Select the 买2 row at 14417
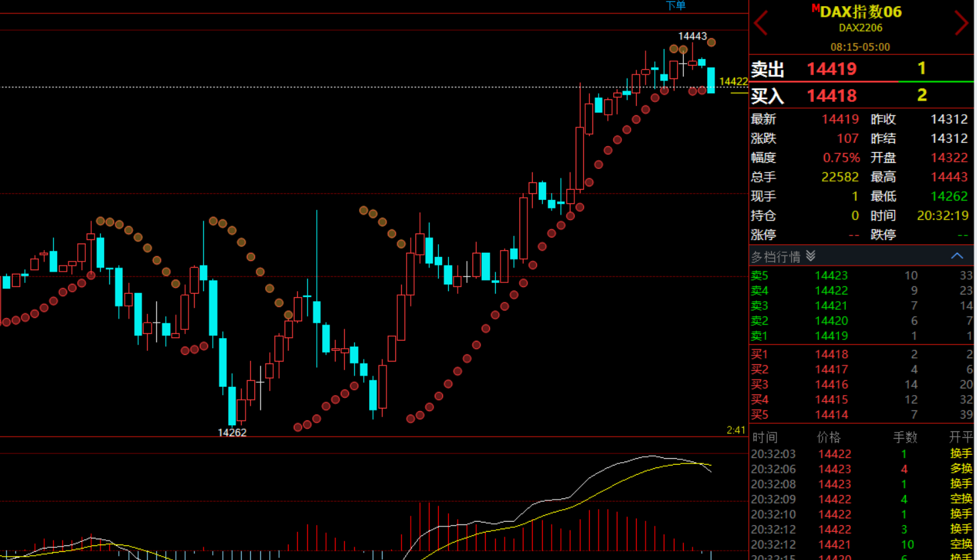This screenshot has height=560, width=977. tap(862, 370)
